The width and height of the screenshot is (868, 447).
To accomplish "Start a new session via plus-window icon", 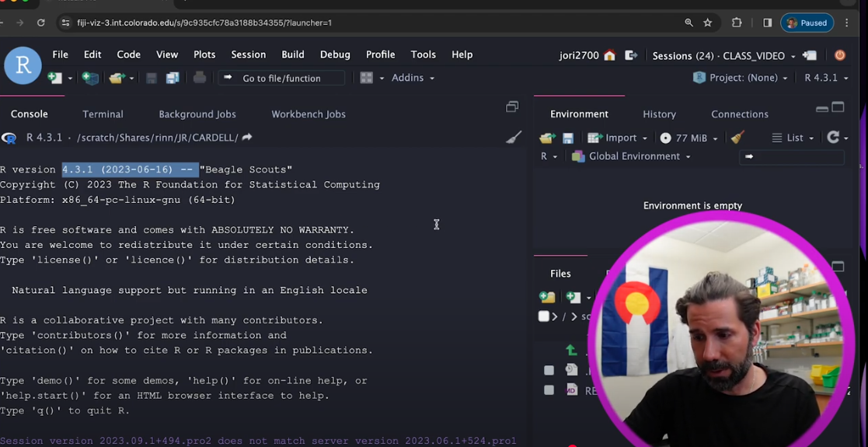I will click(809, 55).
